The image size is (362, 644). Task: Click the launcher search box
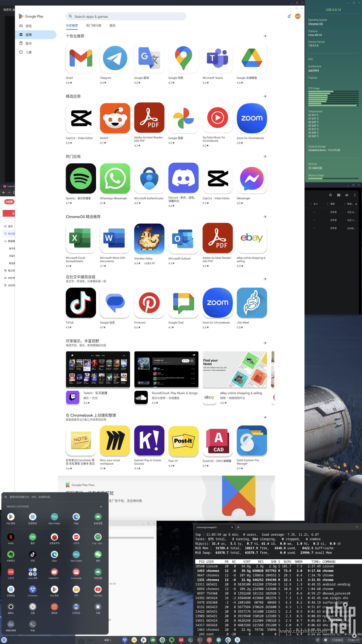[x=55, y=497]
